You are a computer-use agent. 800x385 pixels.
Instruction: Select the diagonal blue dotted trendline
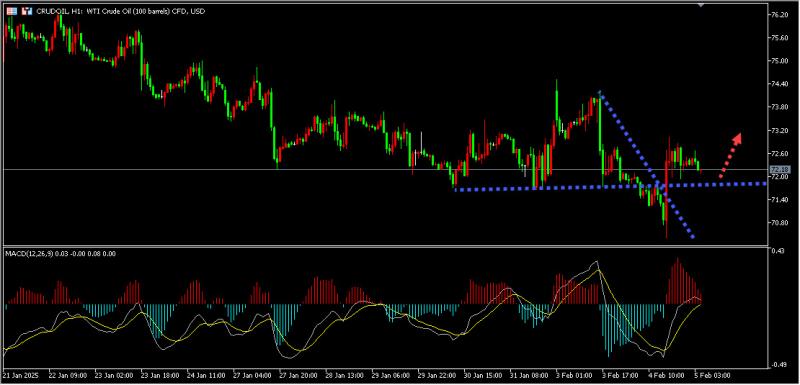click(x=646, y=165)
